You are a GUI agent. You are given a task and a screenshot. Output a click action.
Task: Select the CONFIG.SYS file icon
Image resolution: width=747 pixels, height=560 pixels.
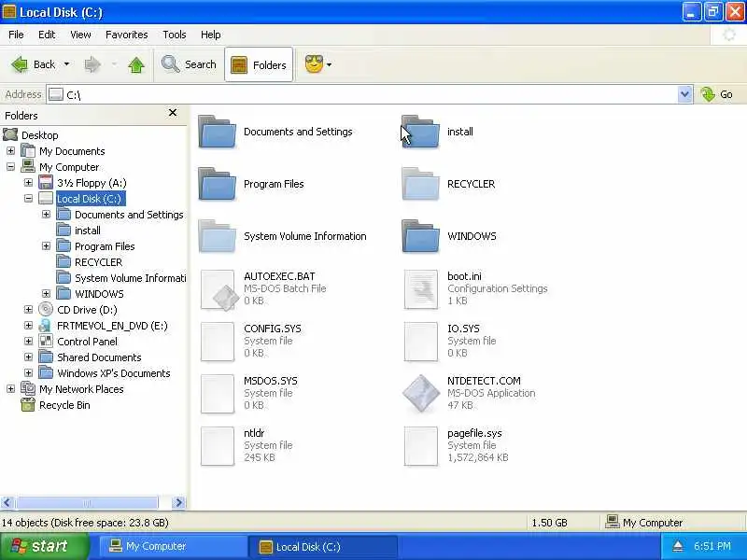[218, 342]
